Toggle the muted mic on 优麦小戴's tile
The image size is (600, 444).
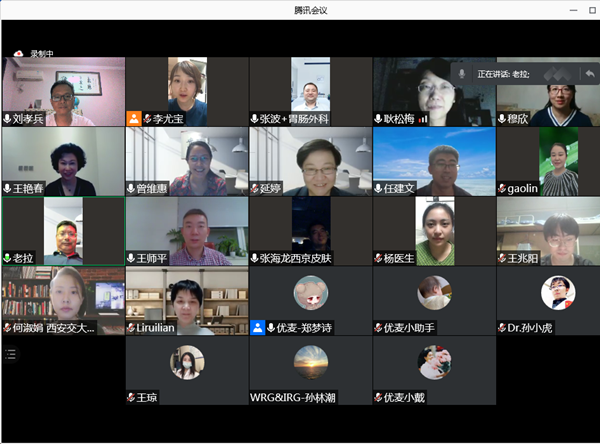380,397
